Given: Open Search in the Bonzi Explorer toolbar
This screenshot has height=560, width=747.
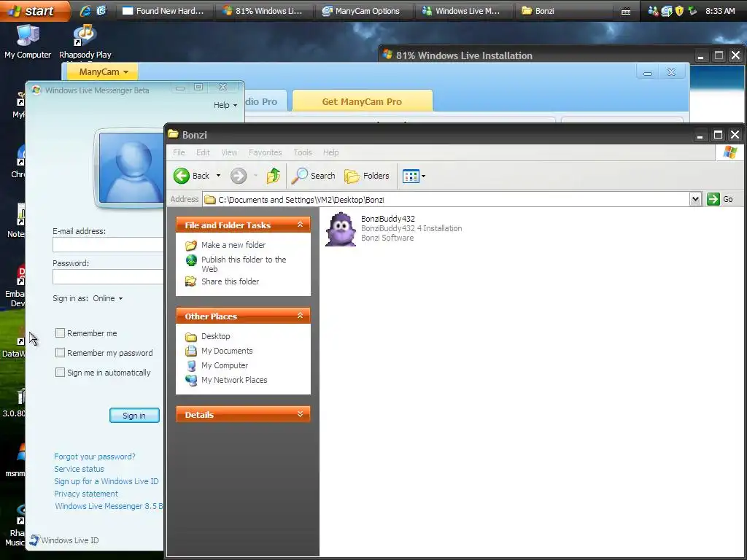Looking at the screenshot, I should (x=314, y=176).
